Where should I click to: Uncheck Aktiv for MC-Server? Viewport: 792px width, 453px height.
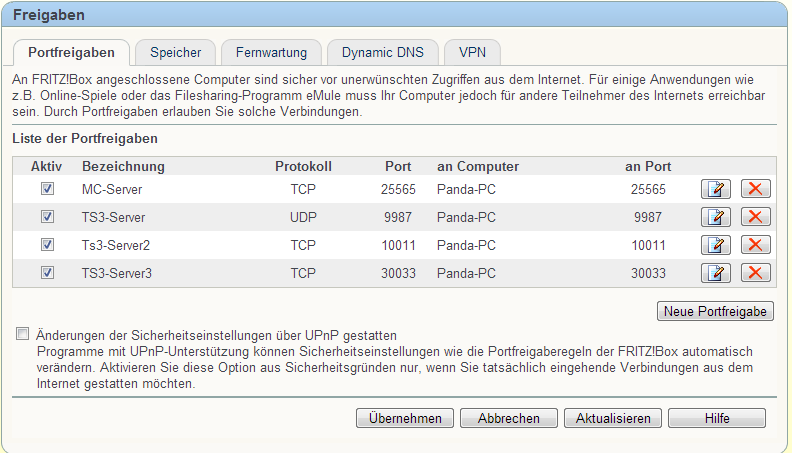click(47, 189)
